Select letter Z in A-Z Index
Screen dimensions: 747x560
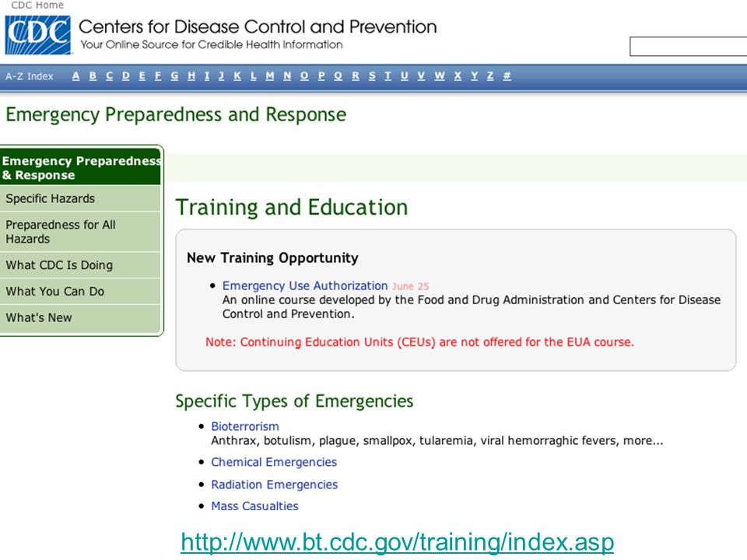(x=490, y=75)
